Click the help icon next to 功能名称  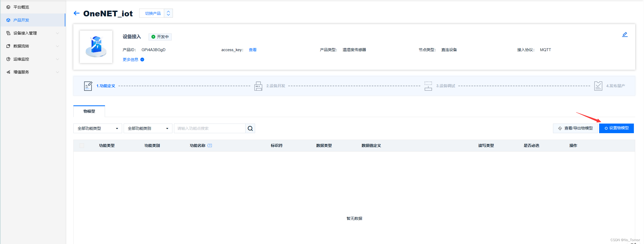click(210, 146)
